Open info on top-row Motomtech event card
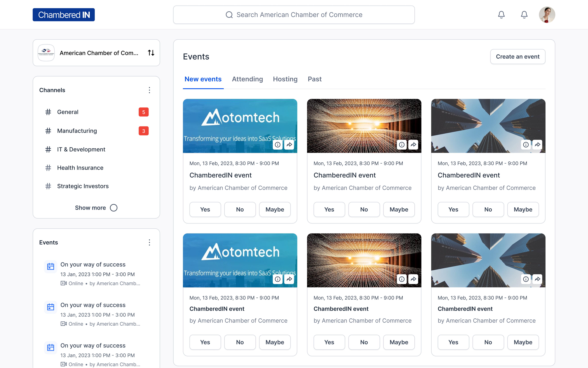The width and height of the screenshot is (588, 368). (278, 145)
